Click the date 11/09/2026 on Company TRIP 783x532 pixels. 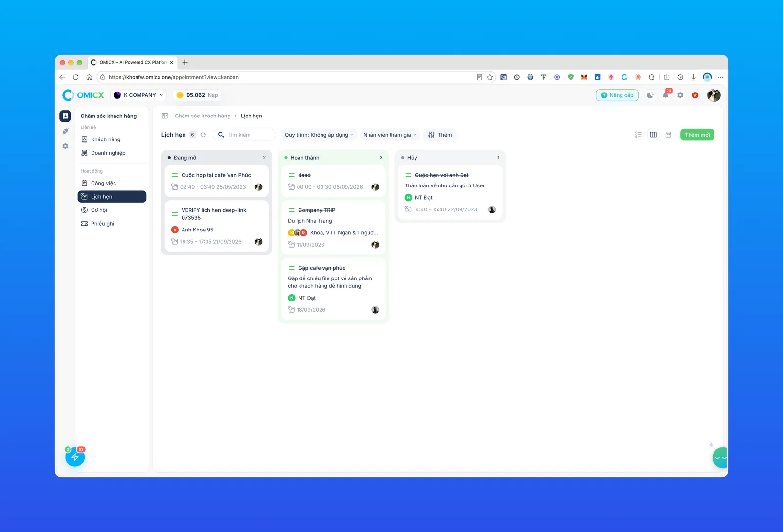point(311,245)
